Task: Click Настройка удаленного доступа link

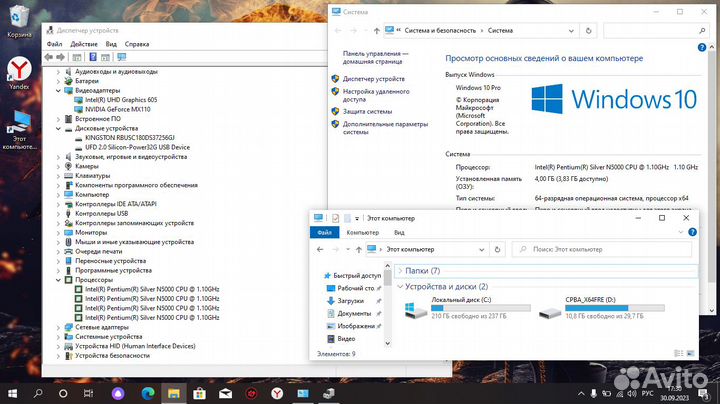Action: [376, 95]
